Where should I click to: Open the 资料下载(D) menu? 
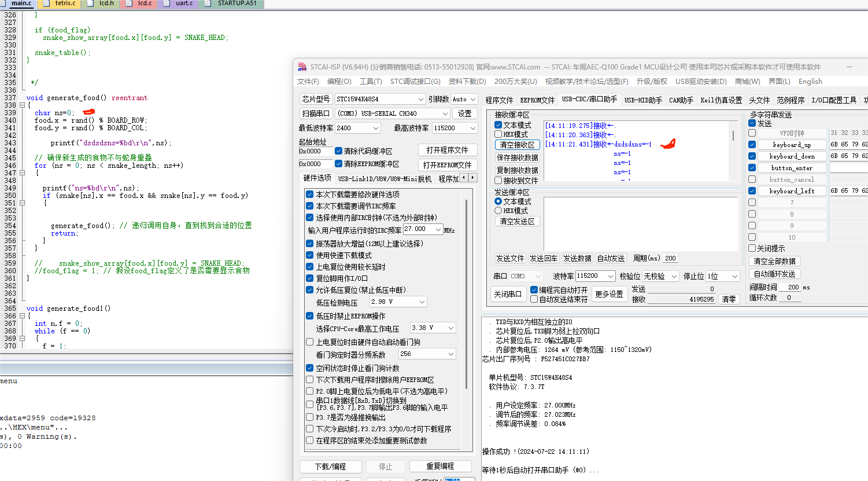click(467, 82)
